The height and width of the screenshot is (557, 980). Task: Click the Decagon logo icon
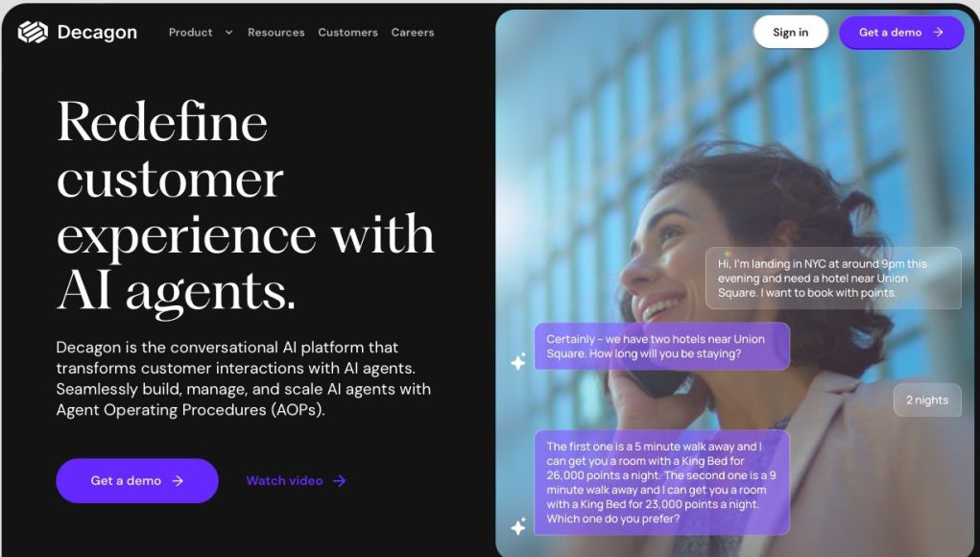33,32
